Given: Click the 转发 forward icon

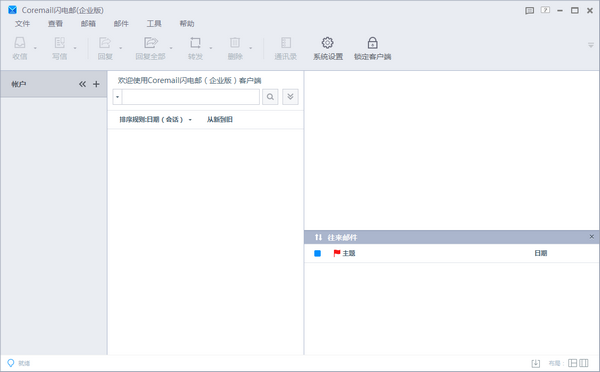Looking at the screenshot, I should (x=196, y=42).
